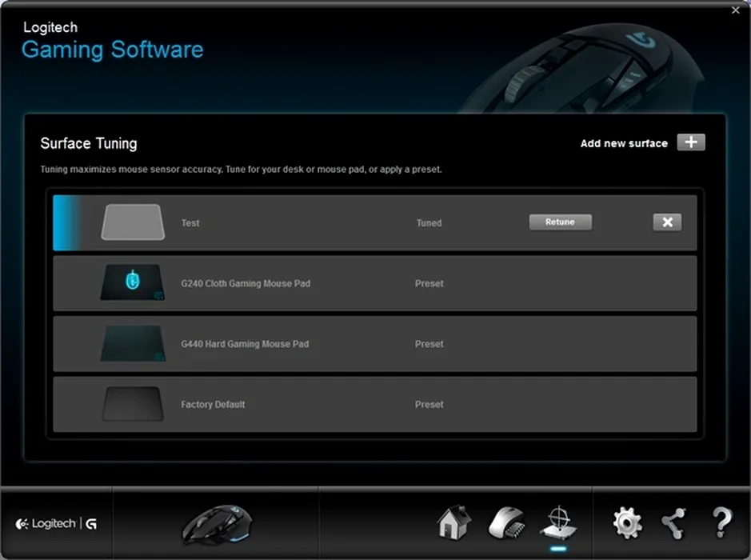Click 'Preset' status in Factory Default row
The width and height of the screenshot is (751, 560).
(x=429, y=404)
